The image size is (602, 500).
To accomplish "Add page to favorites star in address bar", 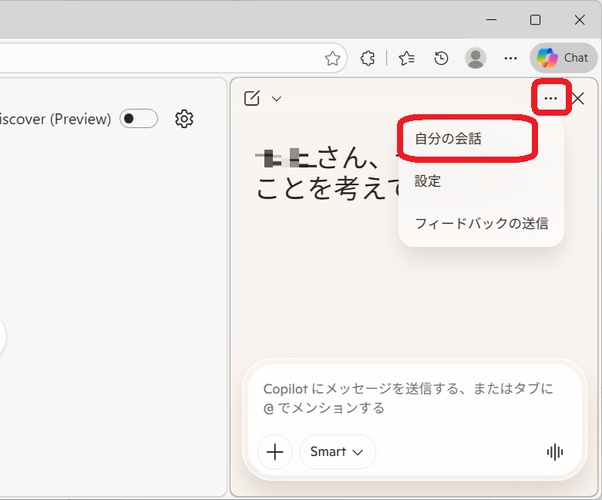I will pyautogui.click(x=332, y=58).
